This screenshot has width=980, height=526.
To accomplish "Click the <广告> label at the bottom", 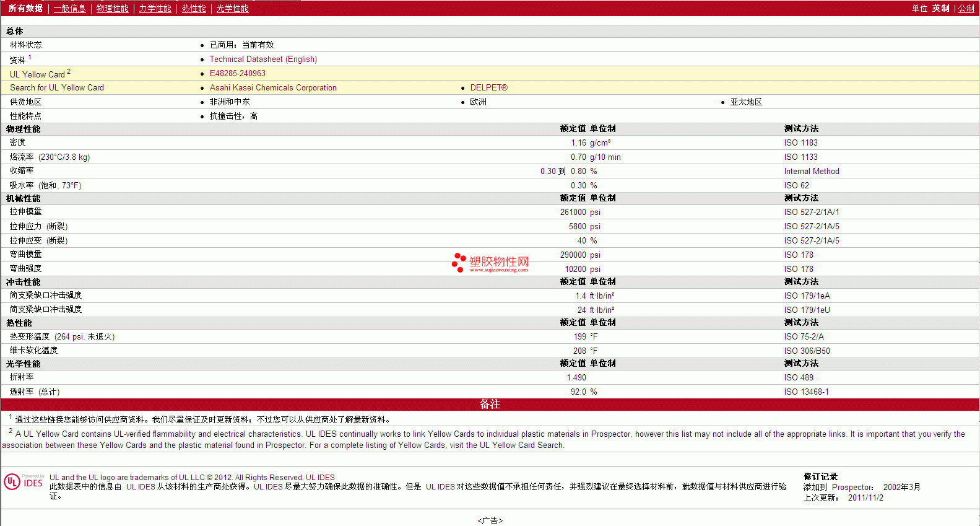I will coord(490,520).
